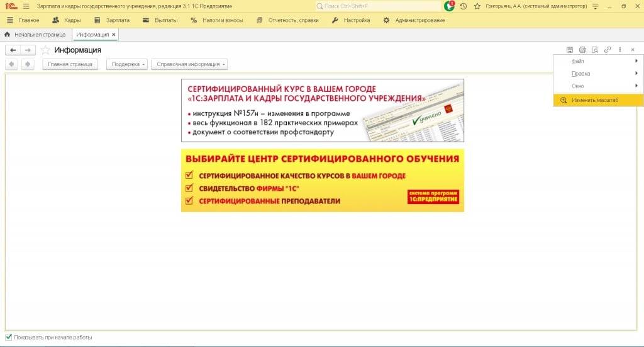Image resolution: width=644 pixels, height=347 pixels.
Task: Go to next page gray arrow
Action: click(x=28, y=64)
